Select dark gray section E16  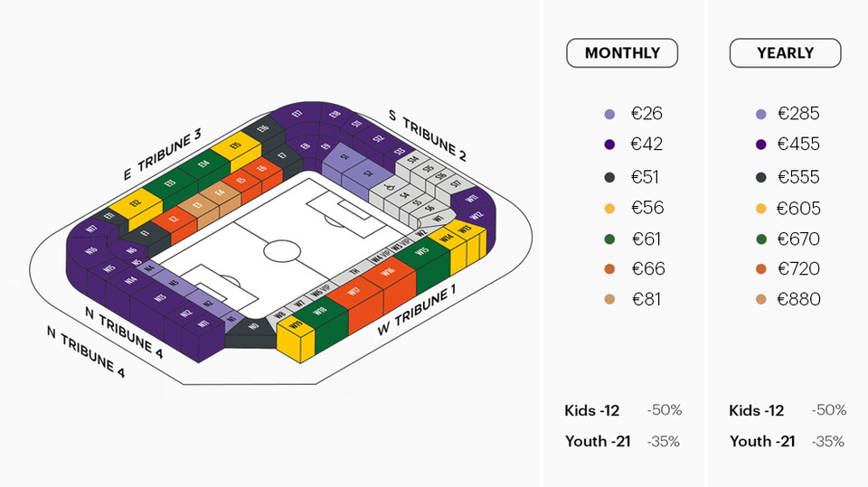pyautogui.click(x=263, y=129)
